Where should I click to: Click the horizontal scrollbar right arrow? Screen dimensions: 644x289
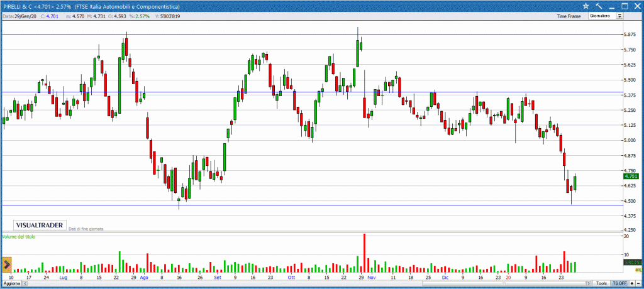[589, 284]
